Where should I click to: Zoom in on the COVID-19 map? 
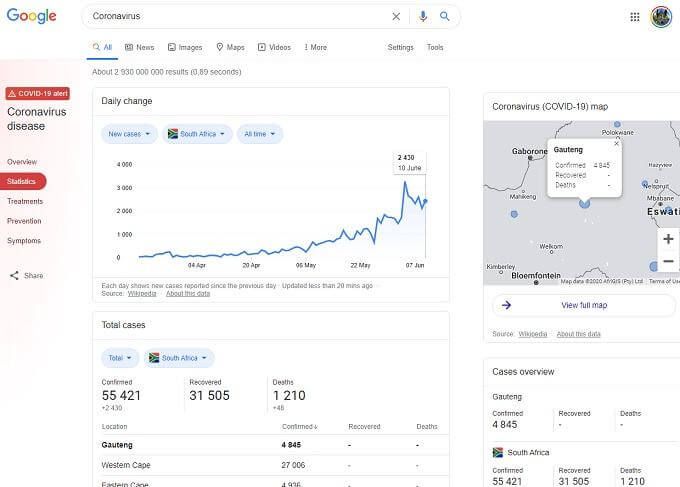668,239
